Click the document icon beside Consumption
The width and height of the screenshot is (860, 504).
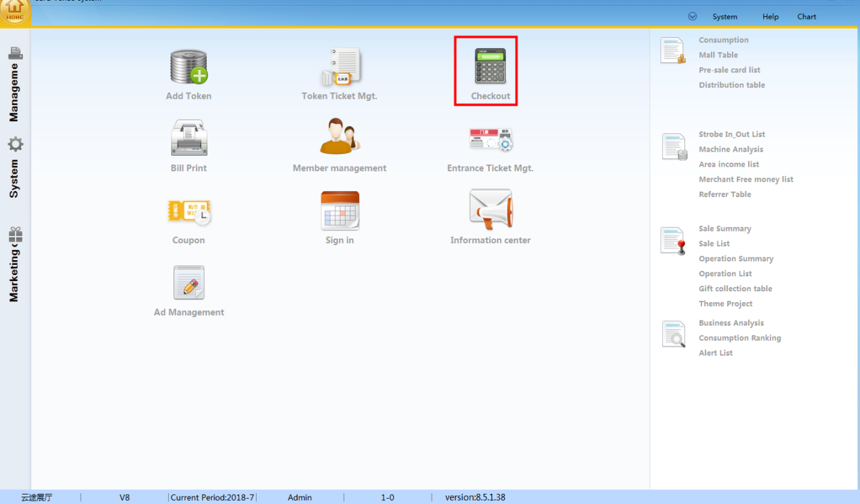click(x=673, y=51)
